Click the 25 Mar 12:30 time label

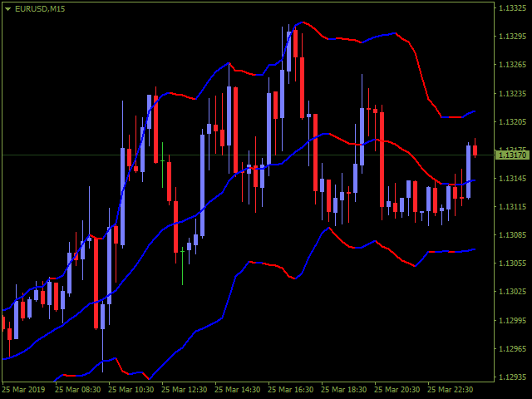pyautogui.click(x=185, y=390)
